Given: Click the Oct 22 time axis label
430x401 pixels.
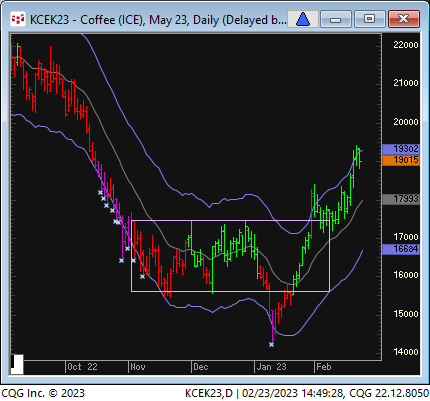Looking at the screenshot, I should (x=82, y=367).
